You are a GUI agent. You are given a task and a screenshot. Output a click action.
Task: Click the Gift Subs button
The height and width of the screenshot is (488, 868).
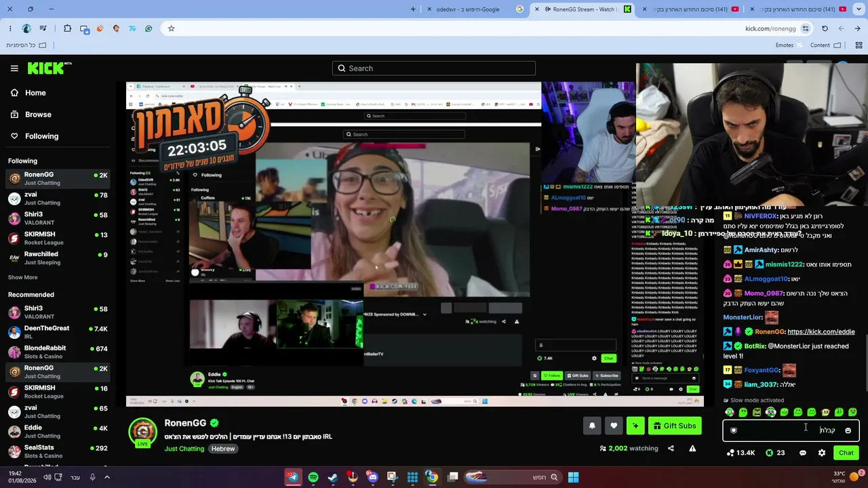pos(673,426)
